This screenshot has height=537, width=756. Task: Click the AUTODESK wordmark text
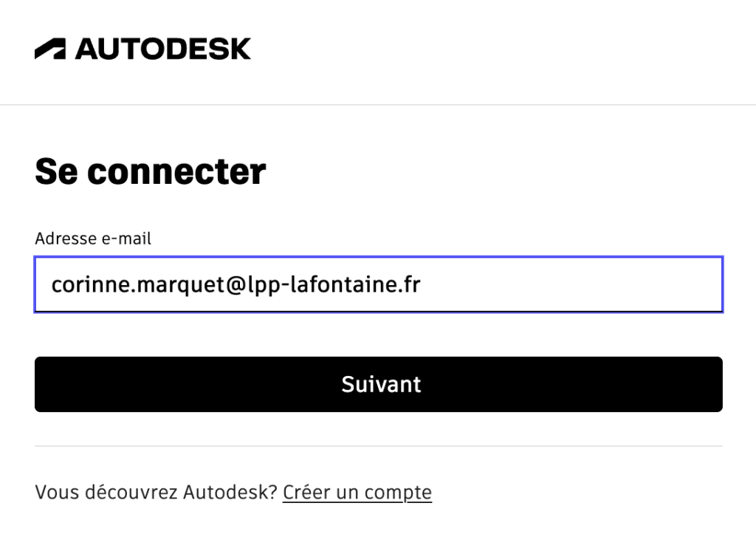click(163, 49)
